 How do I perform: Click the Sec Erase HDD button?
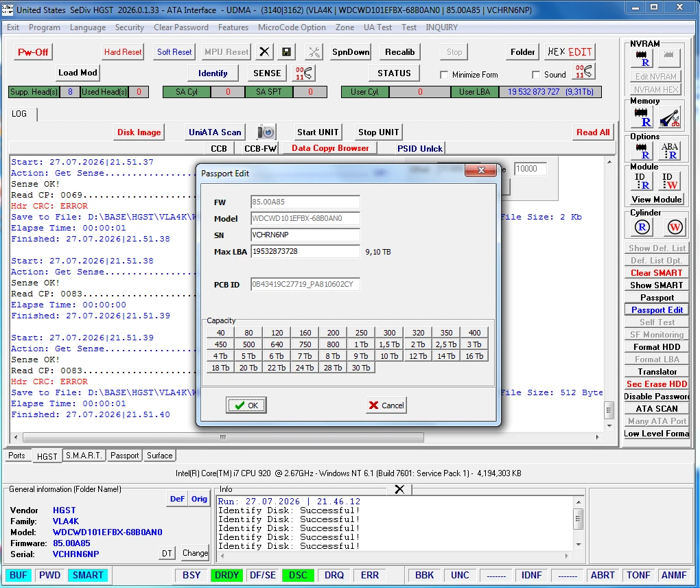656,384
